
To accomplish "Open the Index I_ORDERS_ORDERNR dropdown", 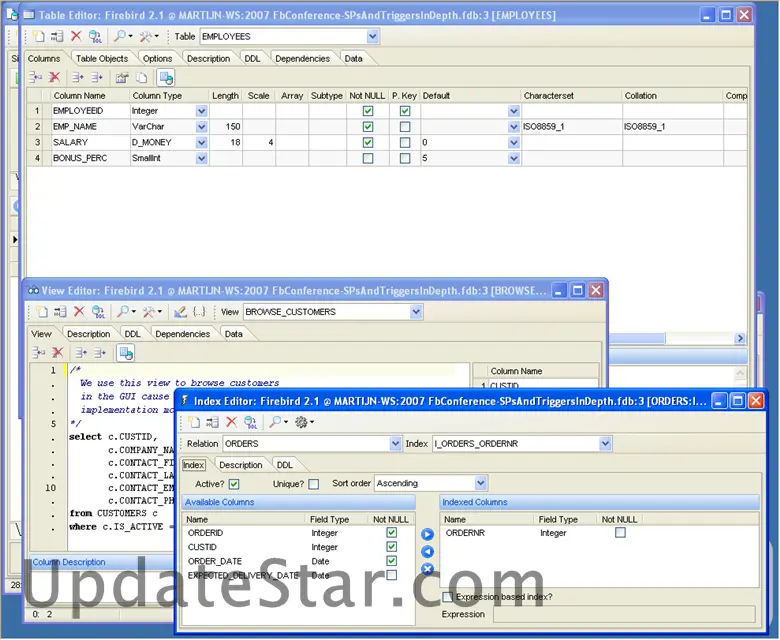I will 605,443.
